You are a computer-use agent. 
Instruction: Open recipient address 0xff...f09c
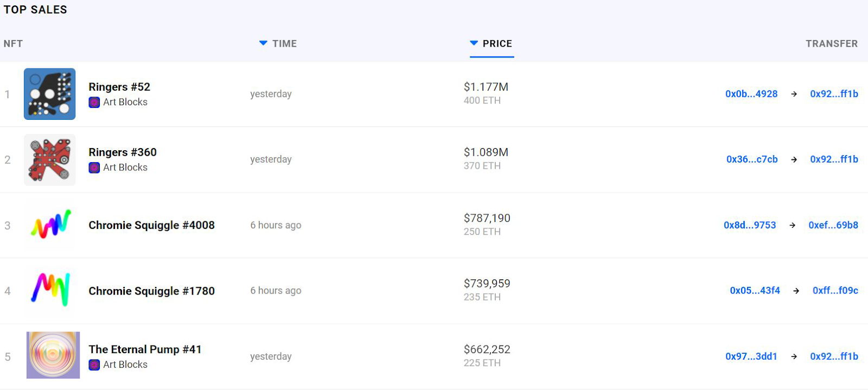coord(835,291)
